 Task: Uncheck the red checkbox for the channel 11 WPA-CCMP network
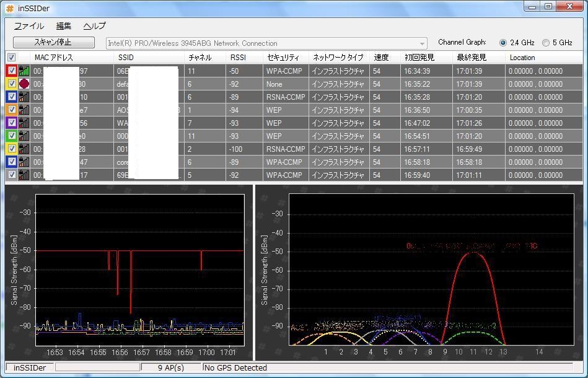pyautogui.click(x=12, y=71)
